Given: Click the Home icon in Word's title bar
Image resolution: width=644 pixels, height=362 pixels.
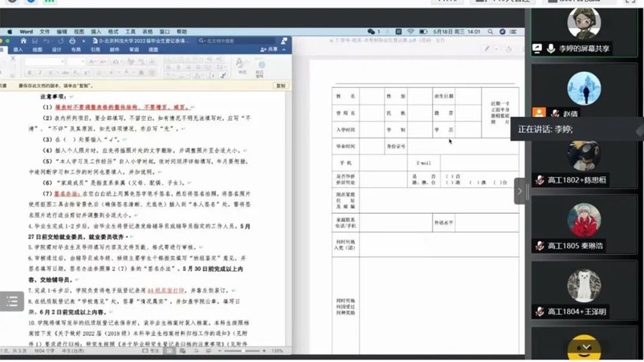Looking at the screenshot, I should coord(24,41).
